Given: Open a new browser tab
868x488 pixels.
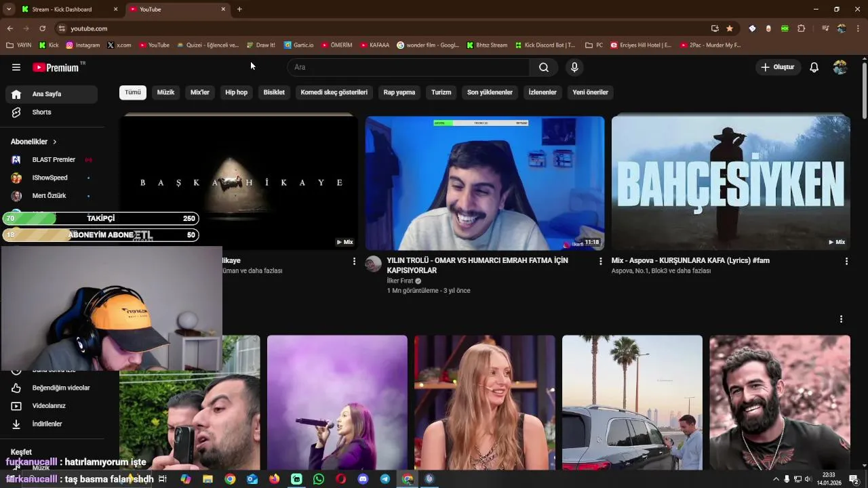Looking at the screenshot, I should [239, 9].
